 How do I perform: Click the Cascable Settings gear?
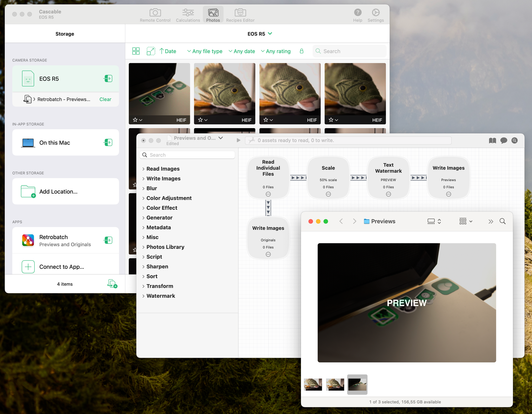375,15
